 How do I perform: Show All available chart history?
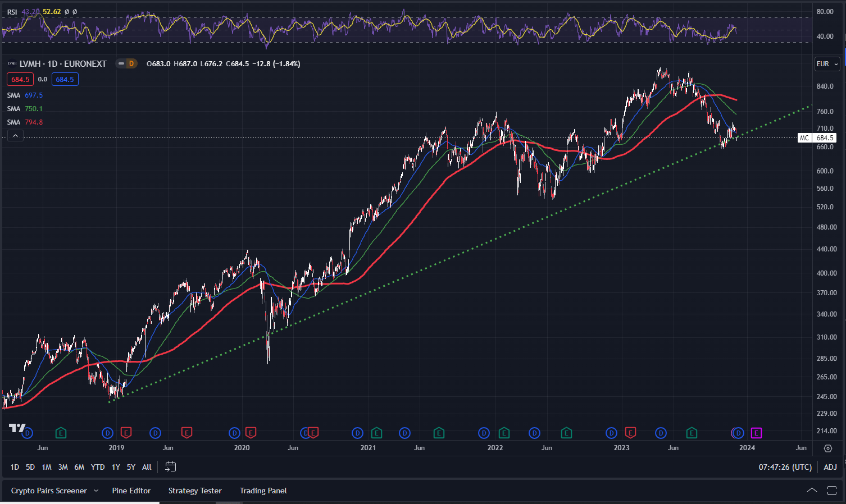click(147, 467)
